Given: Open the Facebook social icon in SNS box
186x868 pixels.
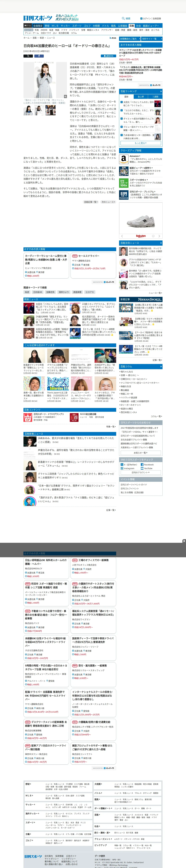Looking at the screenshot, I should 142,465.
